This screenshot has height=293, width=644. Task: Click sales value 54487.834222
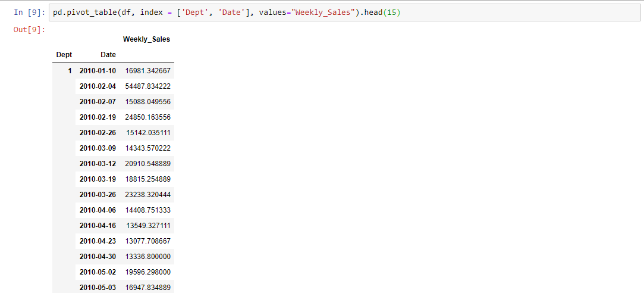coord(148,86)
